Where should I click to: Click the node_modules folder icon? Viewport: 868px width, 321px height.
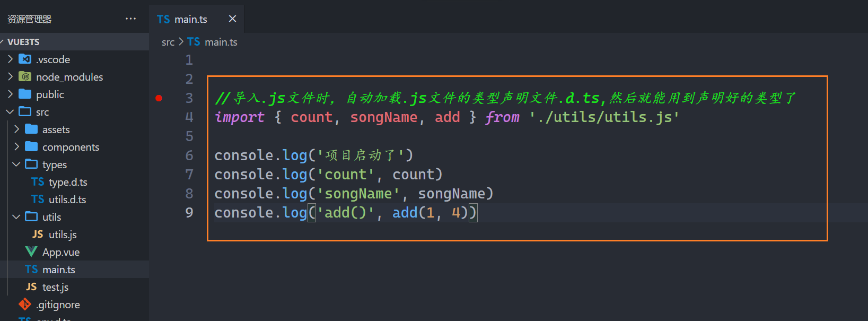tap(25, 77)
